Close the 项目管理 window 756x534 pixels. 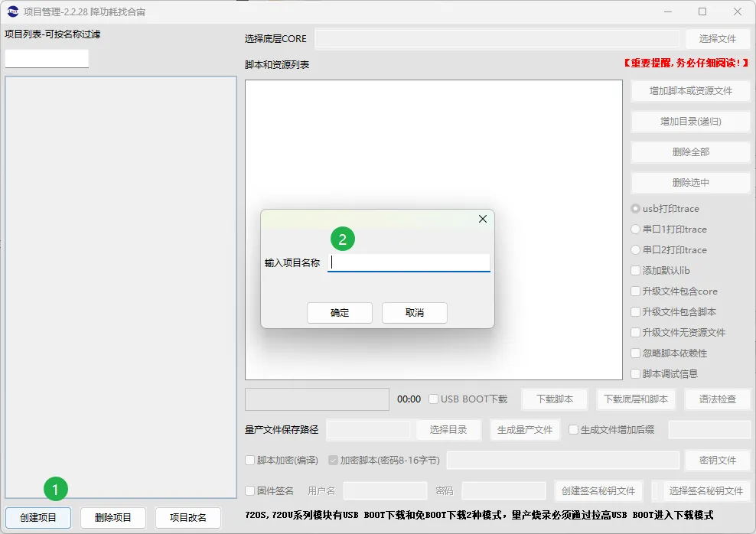(738, 11)
